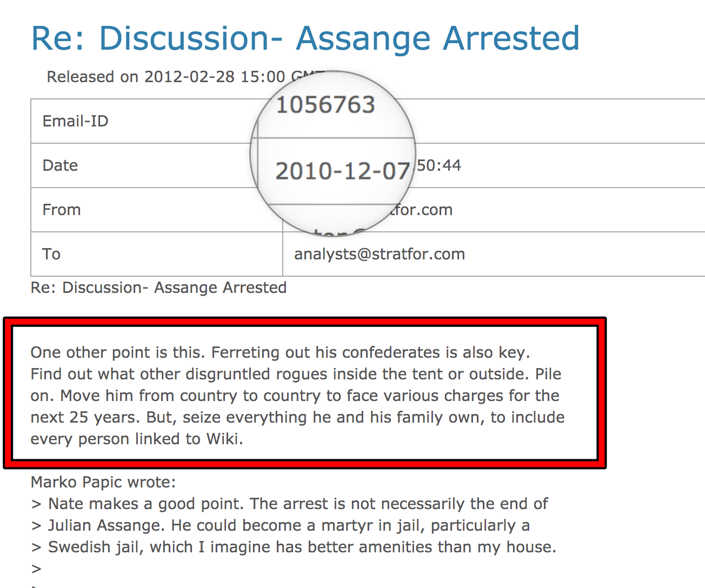Image resolution: width=705 pixels, height=588 pixels.
Task: Click 'Marko Papic wrote:' attribution line
Action: tap(103, 482)
